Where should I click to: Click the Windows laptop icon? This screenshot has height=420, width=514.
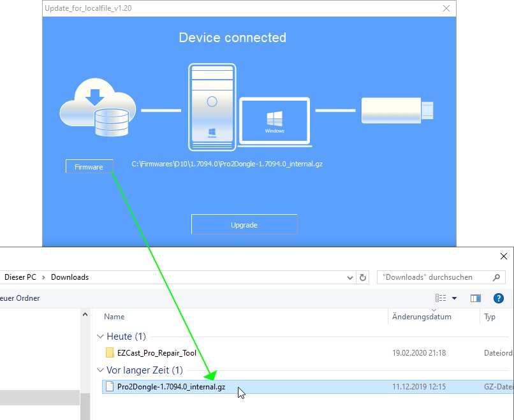point(274,122)
